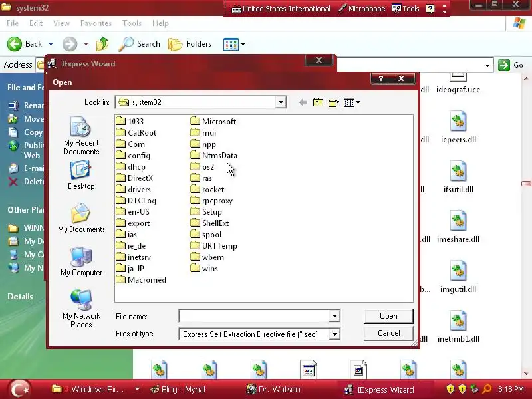
Task: Open the View menu in Explorer
Action: (61, 23)
